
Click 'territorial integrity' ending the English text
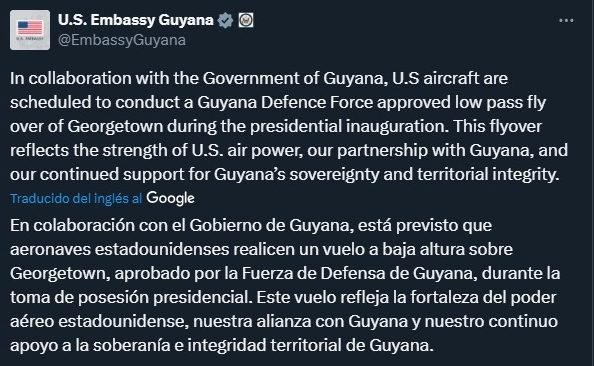(487, 175)
